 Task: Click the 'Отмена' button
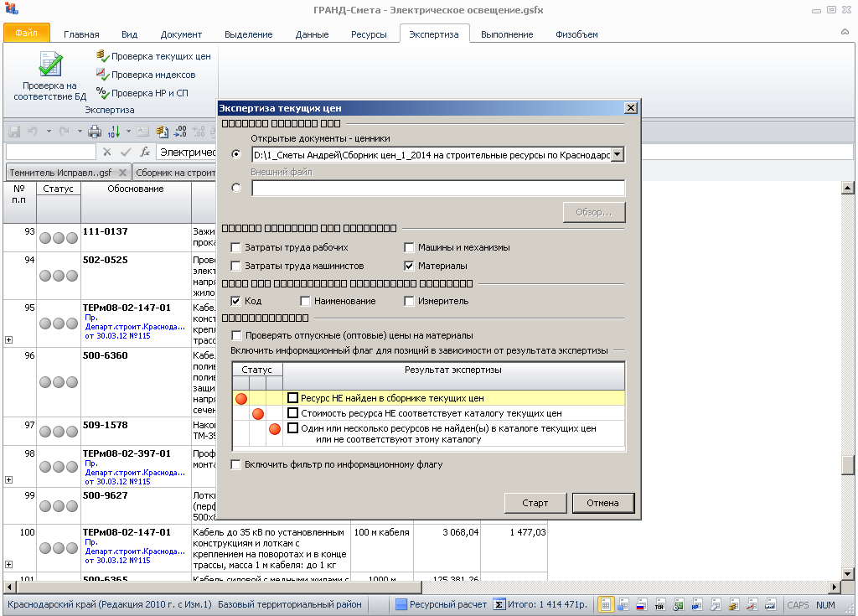(x=602, y=503)
